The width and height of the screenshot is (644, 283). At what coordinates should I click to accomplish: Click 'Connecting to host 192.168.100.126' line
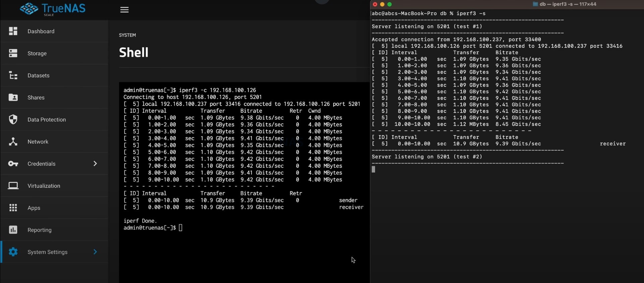click(193, 97)
